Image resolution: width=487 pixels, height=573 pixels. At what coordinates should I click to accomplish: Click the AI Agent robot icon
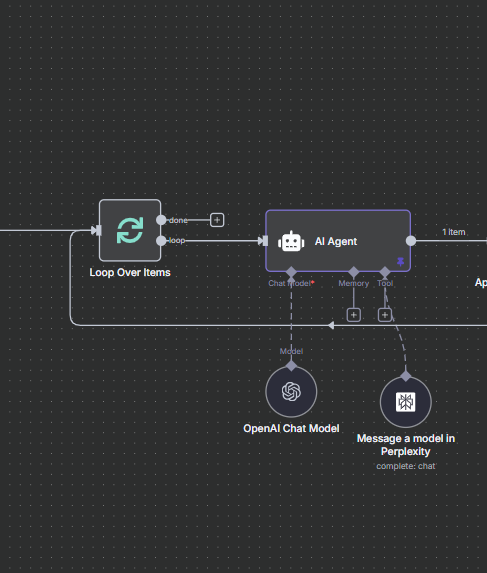coord(291,241)
